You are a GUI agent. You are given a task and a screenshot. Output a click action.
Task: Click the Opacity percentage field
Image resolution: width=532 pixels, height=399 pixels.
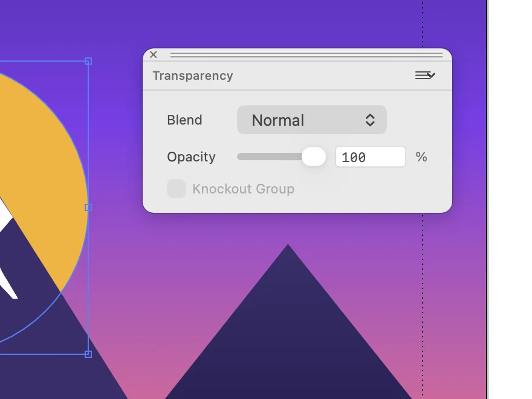click(371, 157)
